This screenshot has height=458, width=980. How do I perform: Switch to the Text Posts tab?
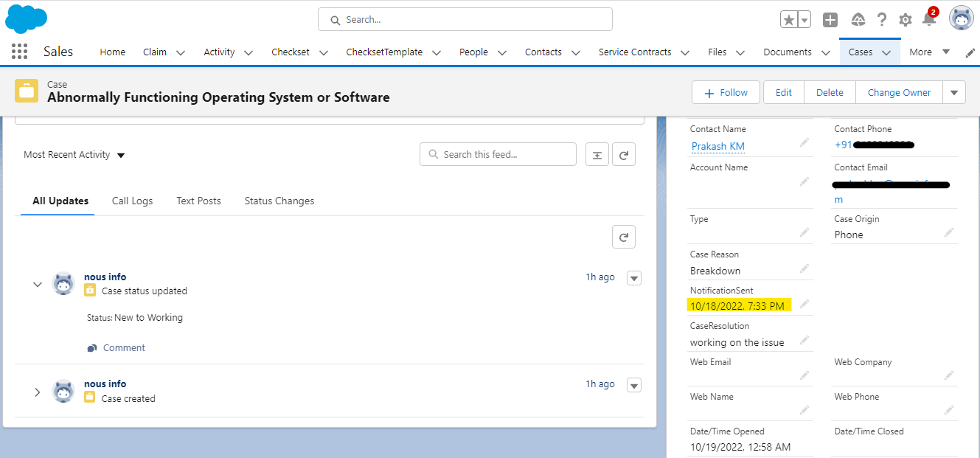point(198,201)
